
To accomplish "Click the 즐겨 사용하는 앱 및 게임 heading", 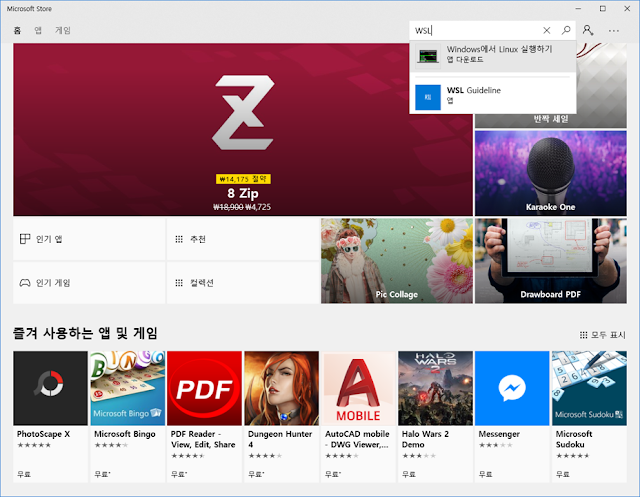I will [x=85, y=333].
